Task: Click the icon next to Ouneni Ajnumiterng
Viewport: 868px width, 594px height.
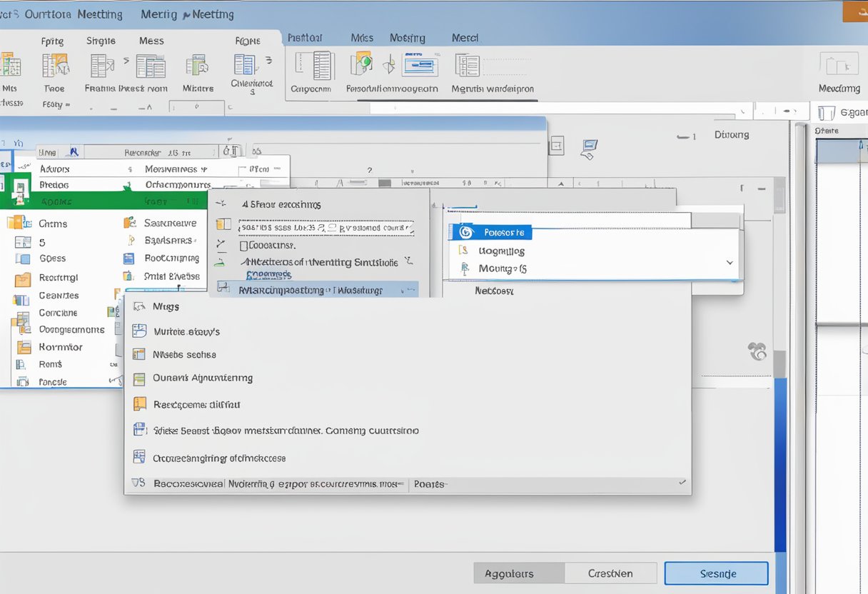Action: coord(139,378)
